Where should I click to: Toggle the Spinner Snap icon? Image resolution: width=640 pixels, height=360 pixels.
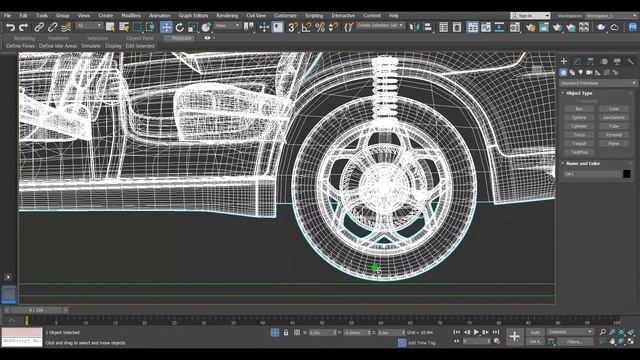(333, 27)
